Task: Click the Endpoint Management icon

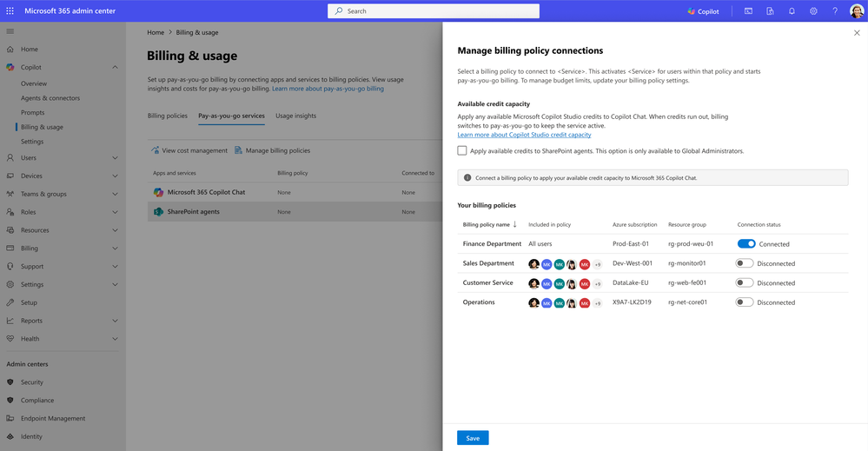Action: click(10, 418)
